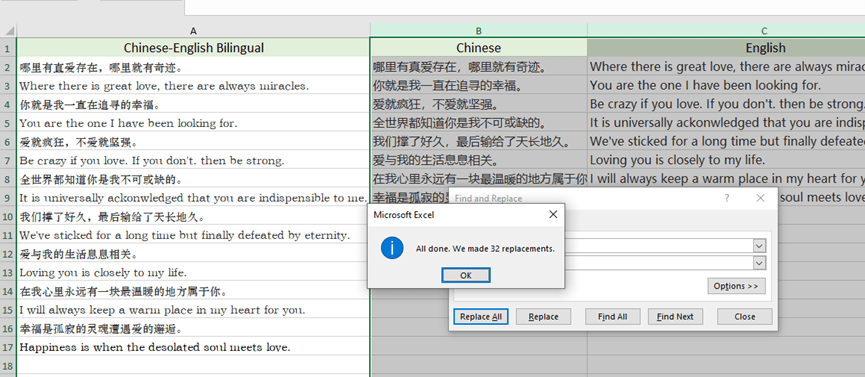Screen dimensions: 865x377
Task: Click the 'Chinese' header cell in column B
Action: pyautogui.click(x=478, y=48)
